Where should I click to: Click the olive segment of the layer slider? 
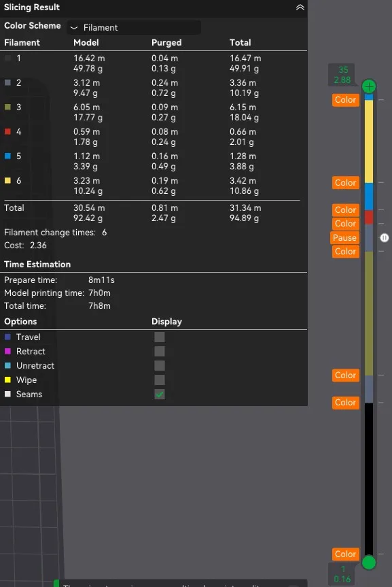coord(369,314)
